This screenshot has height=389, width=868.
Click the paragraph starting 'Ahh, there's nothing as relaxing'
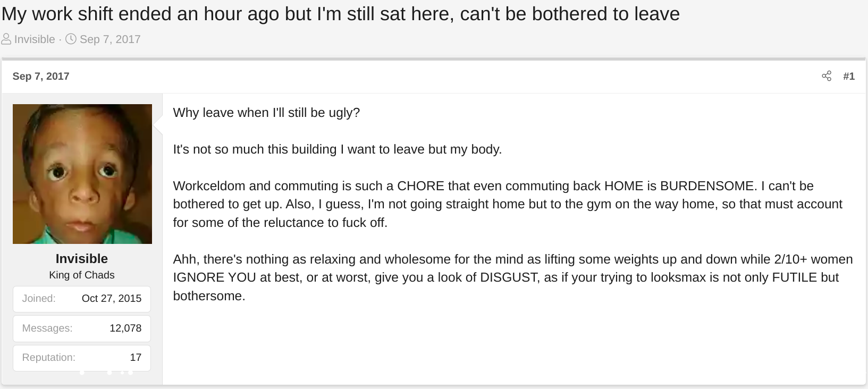(513, 277)
